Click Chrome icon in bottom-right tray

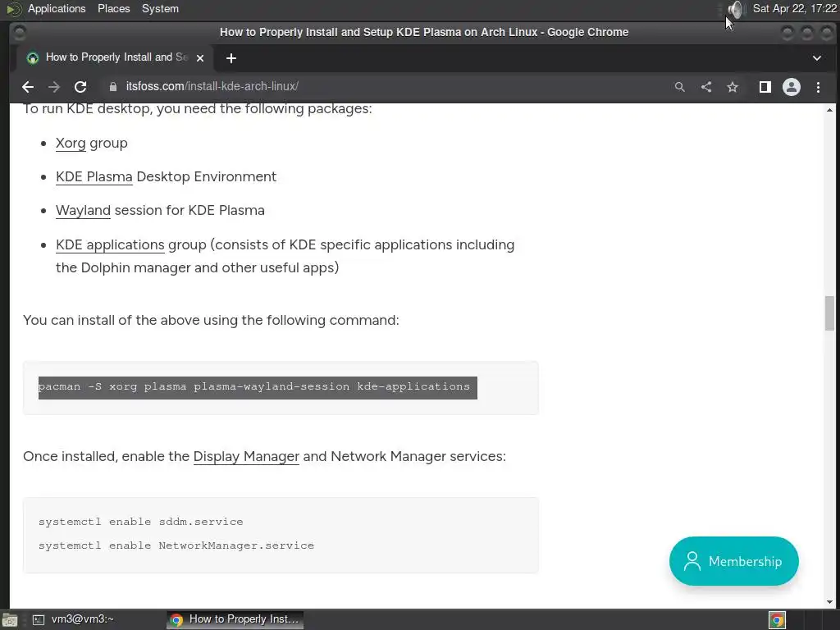[778, 620]
